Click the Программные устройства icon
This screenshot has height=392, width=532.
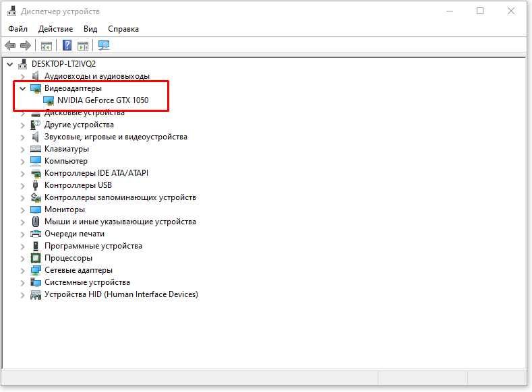(35, 246)
